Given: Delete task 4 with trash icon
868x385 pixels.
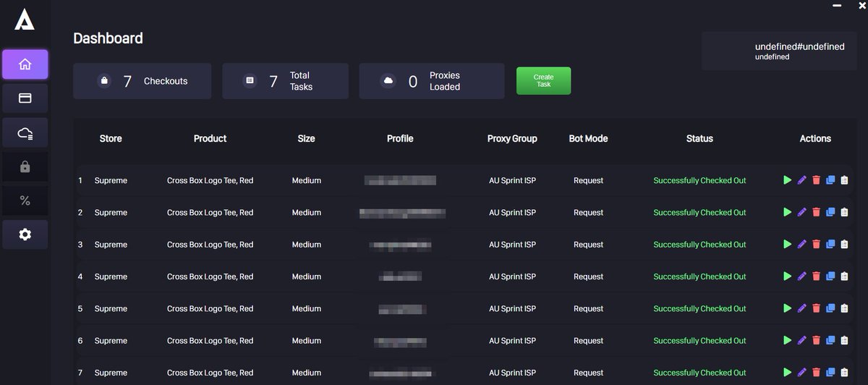Looking at the screenshot, I should coord(816,276).
